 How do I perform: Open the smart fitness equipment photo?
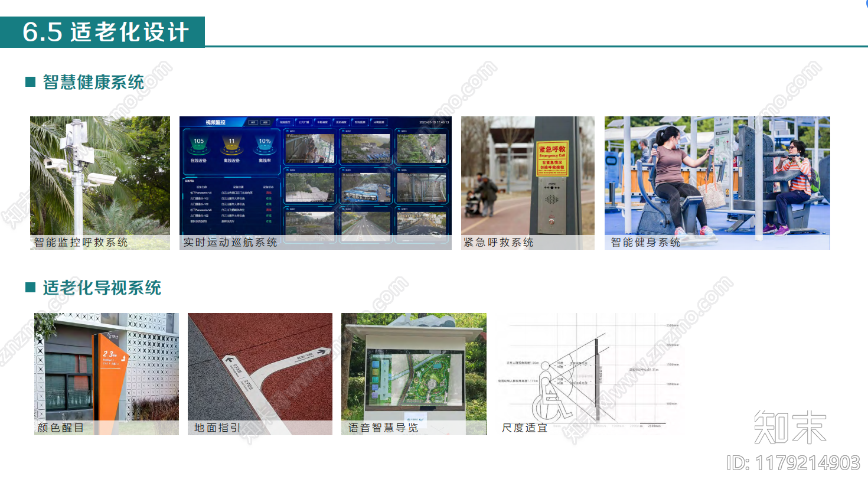click(x=717, y=182)
